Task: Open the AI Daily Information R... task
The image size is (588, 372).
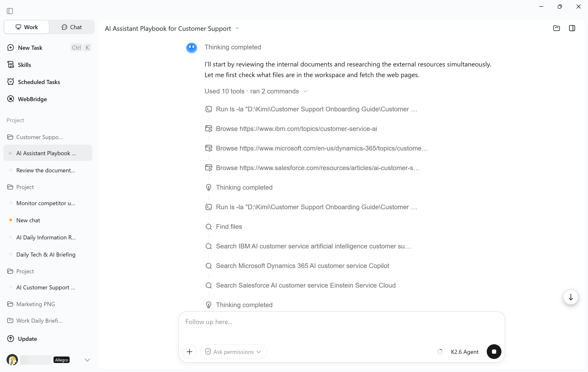Action: click(48, 237)
